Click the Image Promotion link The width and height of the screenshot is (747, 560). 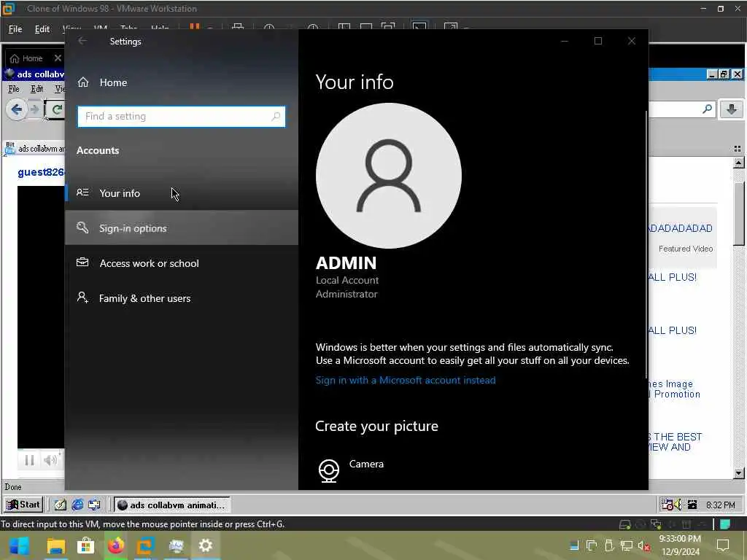[675, 389]
